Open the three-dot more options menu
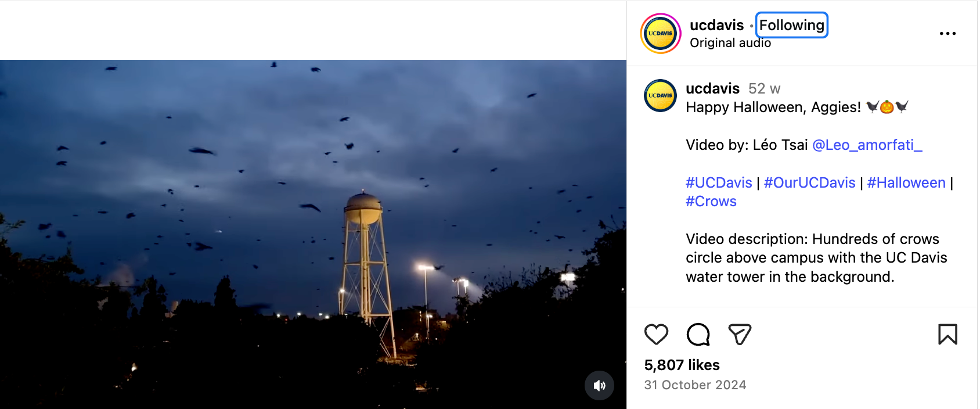 (x=947, y=34)
